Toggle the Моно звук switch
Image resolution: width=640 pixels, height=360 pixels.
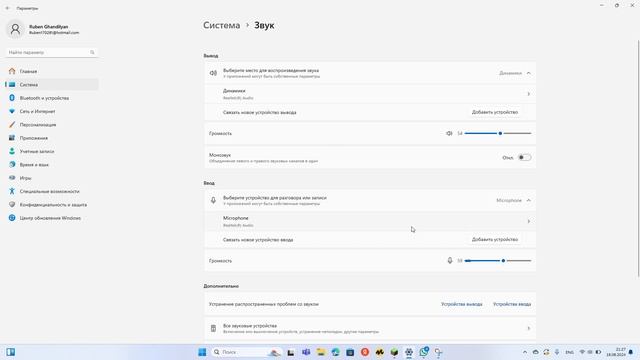(x=524, y=158)
